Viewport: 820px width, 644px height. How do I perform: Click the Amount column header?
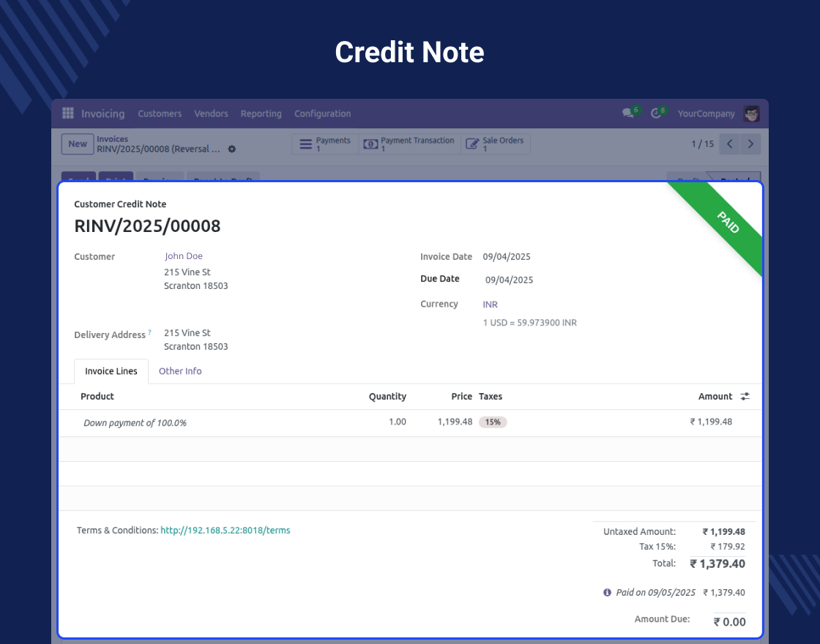click(715, 396)
